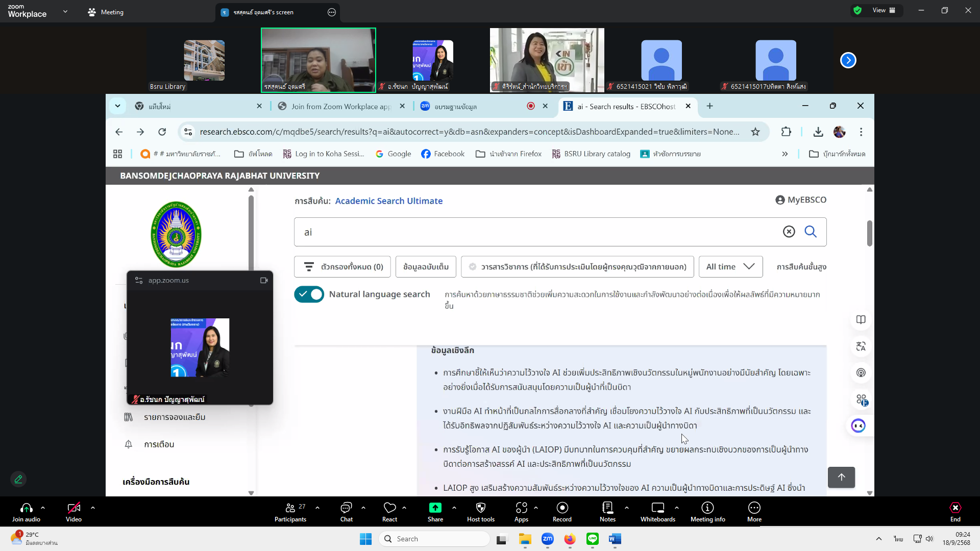Open advanced search (การสืบค้นขั้นสูง) link
Image resolution: width=980 pixels, height=551 pixels.
[x=801, y=267]
